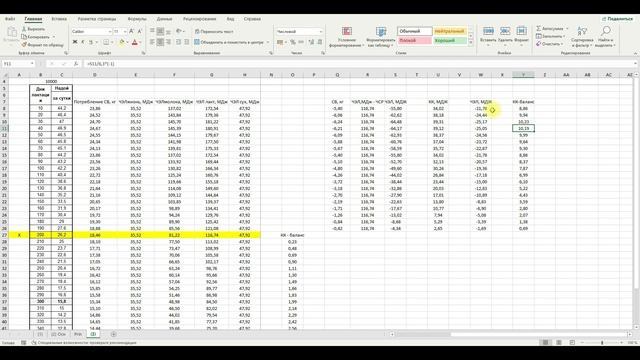This screenshot has height=360, width=640.
Task: Apply the Обычный (Normal) cell style
Action: (x=415, y=31)
